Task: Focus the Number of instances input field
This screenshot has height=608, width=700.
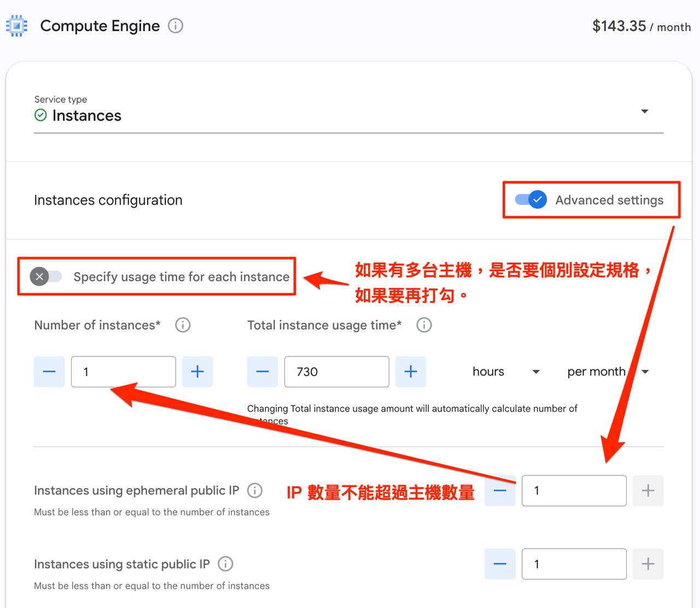Action: click(124, 372)
